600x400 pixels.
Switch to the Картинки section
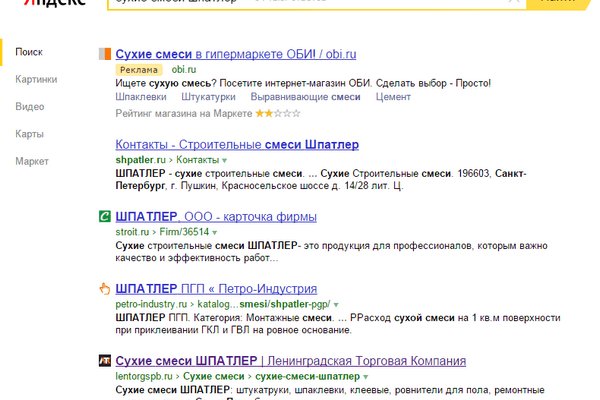[x=36, y=79]
